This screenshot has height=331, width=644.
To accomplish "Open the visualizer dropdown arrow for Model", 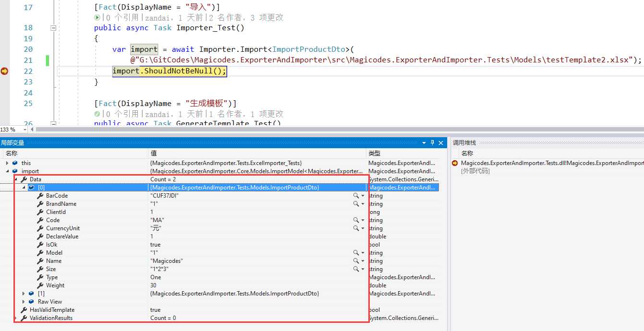I will [x=363, y=253].
